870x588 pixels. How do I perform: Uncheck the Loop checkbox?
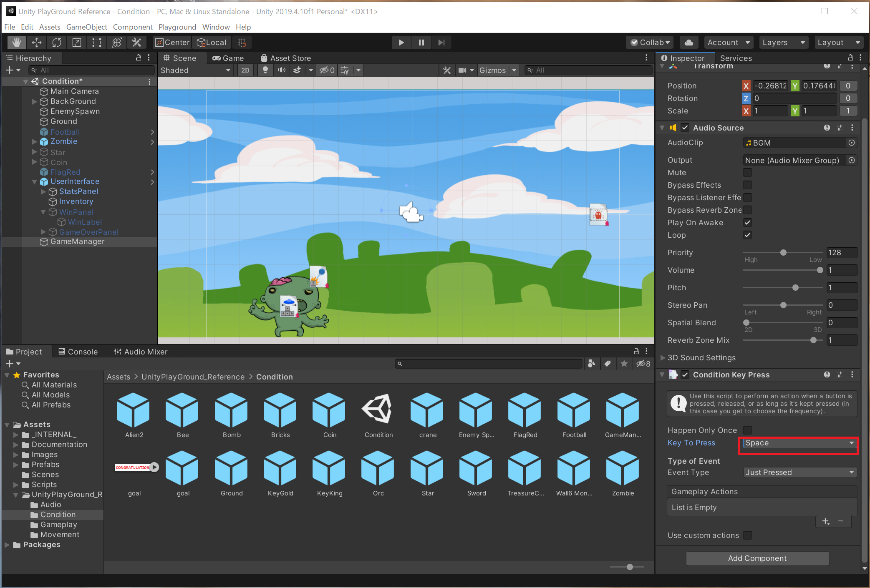(x=747, y=235)
